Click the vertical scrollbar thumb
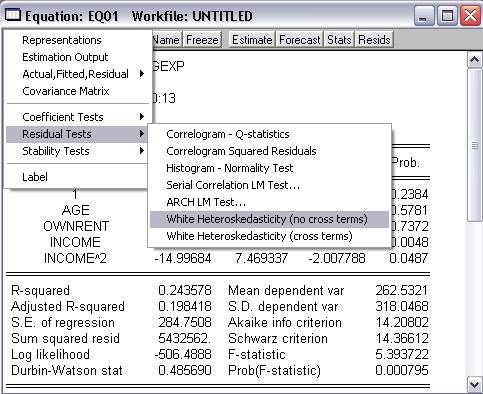 pos(474,145)
